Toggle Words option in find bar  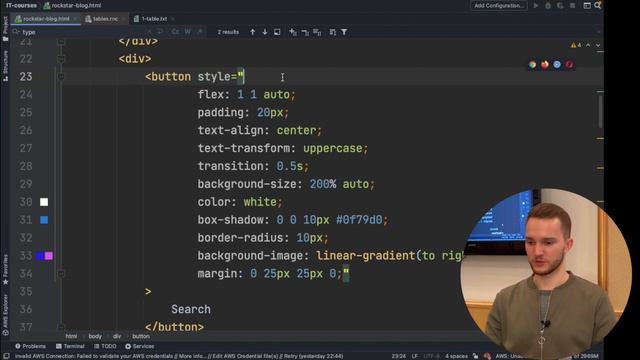[187, 32]
